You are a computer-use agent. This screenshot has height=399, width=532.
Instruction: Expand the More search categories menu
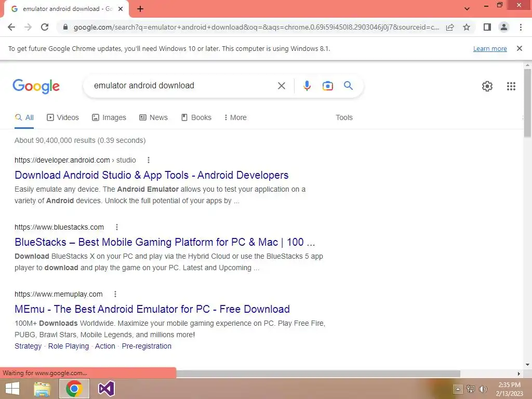(x=235, y=118)
